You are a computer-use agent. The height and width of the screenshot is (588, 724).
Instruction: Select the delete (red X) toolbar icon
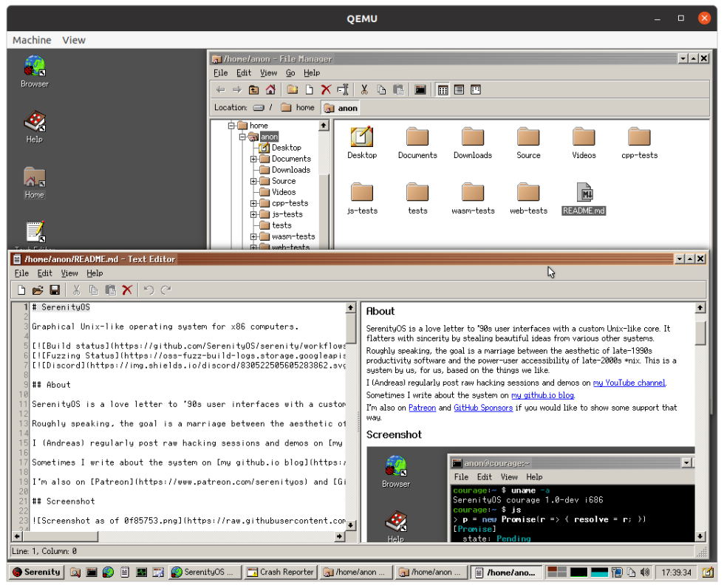(325, 89)
